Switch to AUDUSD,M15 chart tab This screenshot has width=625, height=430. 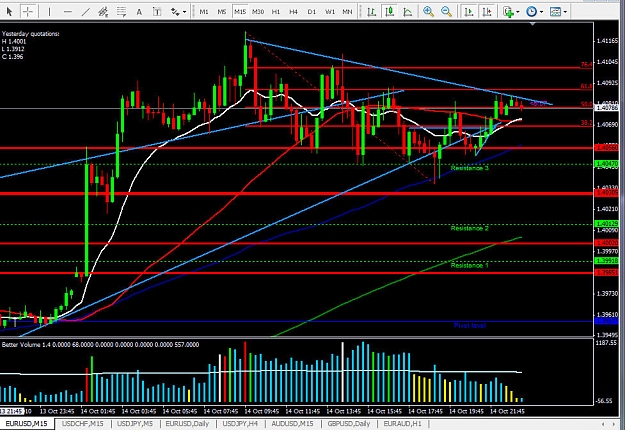coord(292,424)
